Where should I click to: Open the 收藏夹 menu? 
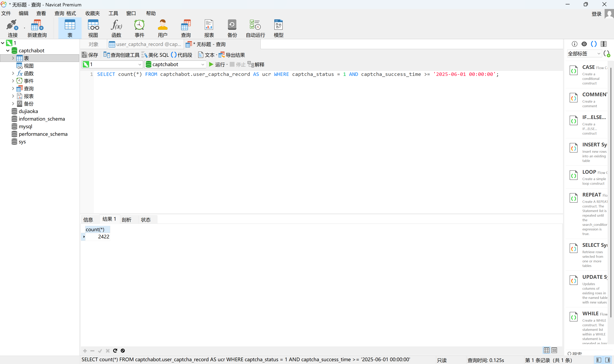tap(92, 13)
